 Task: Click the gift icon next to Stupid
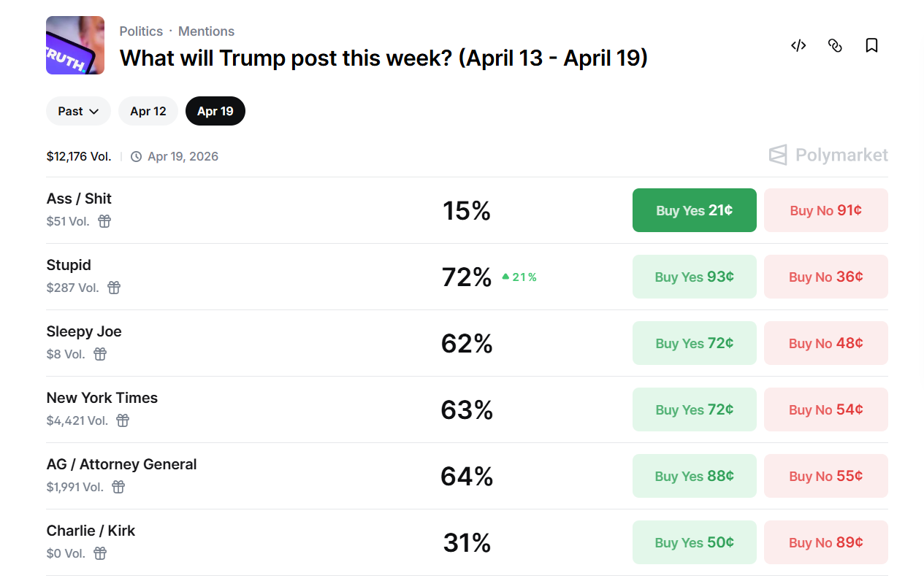click(114, 288)
